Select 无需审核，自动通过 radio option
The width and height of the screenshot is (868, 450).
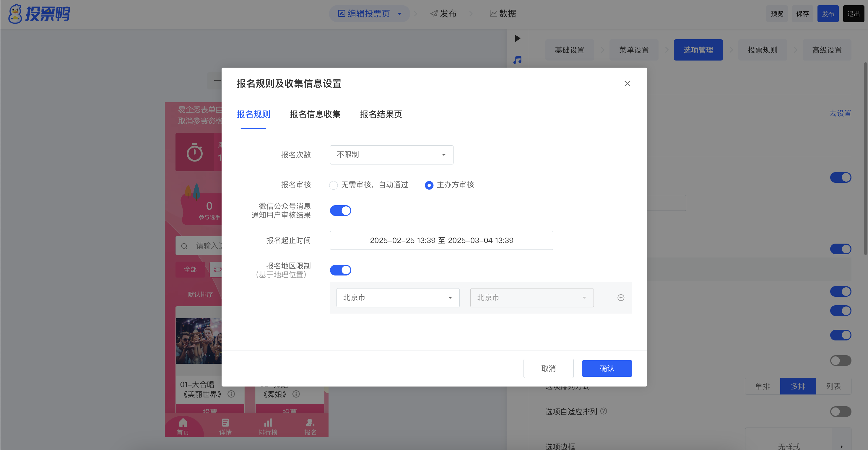click(333, 185)
